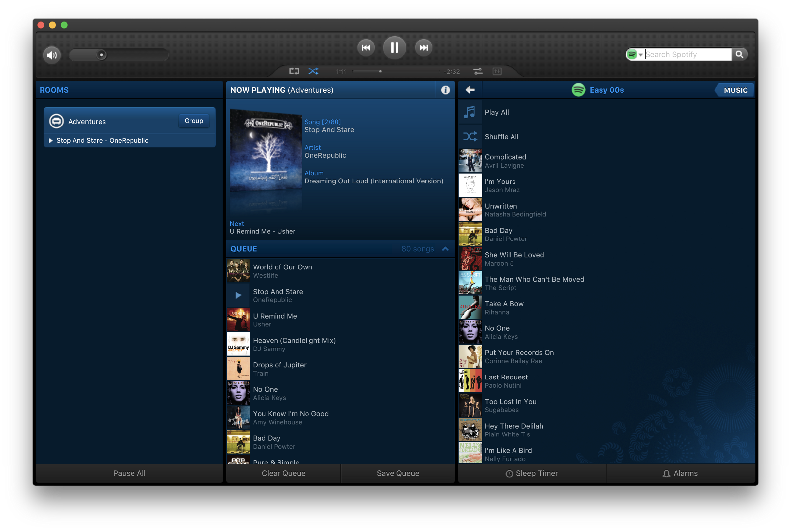Viewport: 791px width, 532px height.
Task: Select Shuffle All in Easy 00s
Action: (501, 137)
